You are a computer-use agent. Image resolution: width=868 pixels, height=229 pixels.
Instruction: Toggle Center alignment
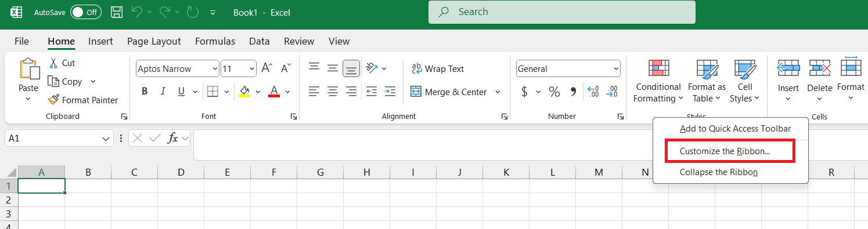click(x=333, y=92)
